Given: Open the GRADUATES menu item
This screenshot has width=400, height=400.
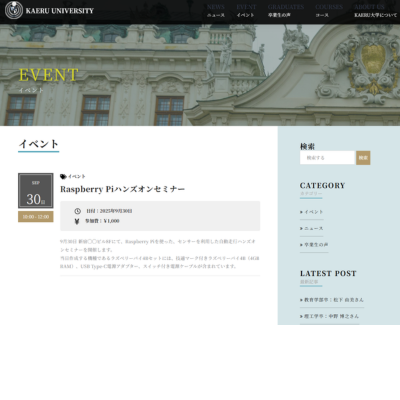Looking at the screenshot, I should 286,11.
